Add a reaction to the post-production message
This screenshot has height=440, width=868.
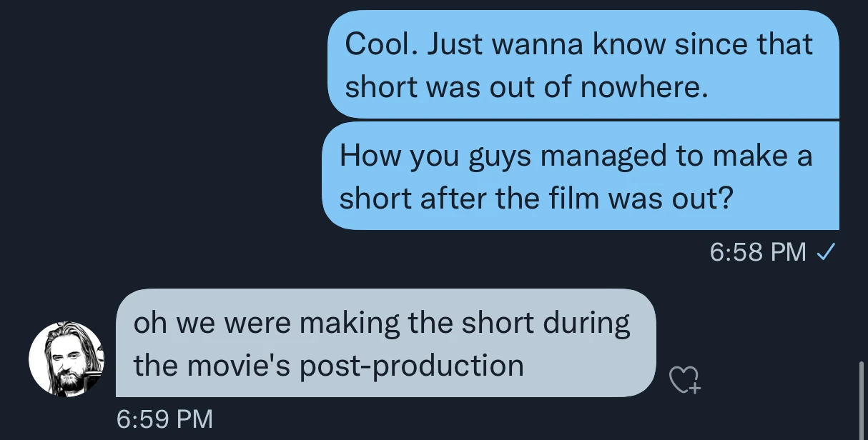click(684, 380)
